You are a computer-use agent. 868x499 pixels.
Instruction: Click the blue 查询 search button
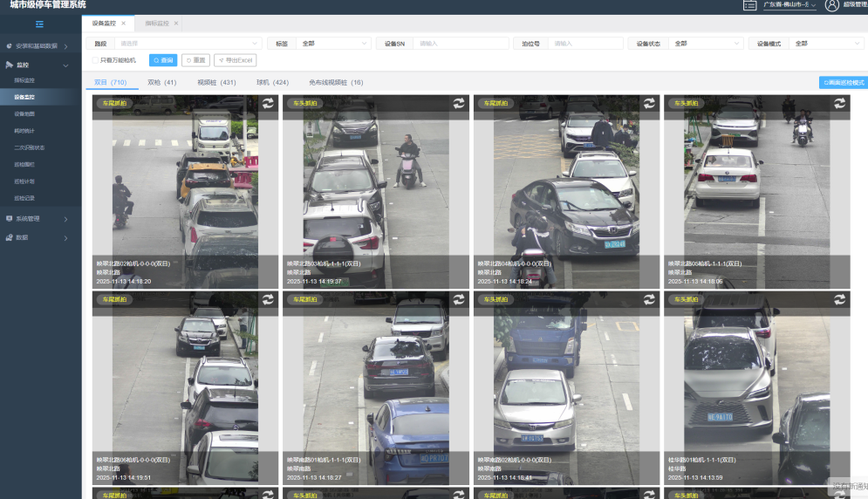coord(162,60)
